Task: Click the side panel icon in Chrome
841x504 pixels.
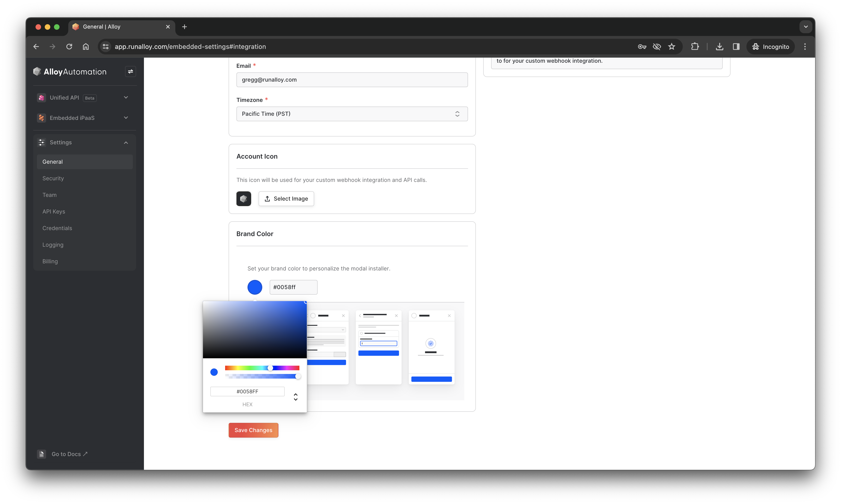Action: [x=736, y=47]
